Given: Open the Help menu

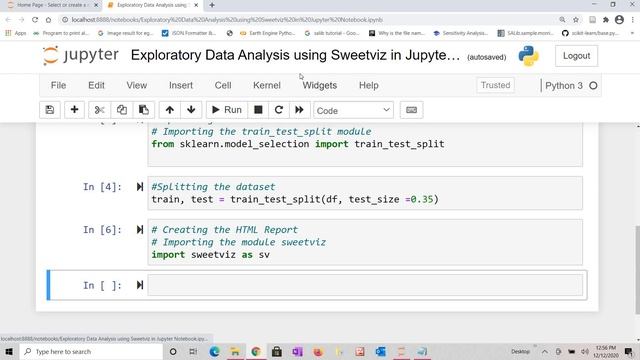Looking at the screenshot, I should [369, 85].
